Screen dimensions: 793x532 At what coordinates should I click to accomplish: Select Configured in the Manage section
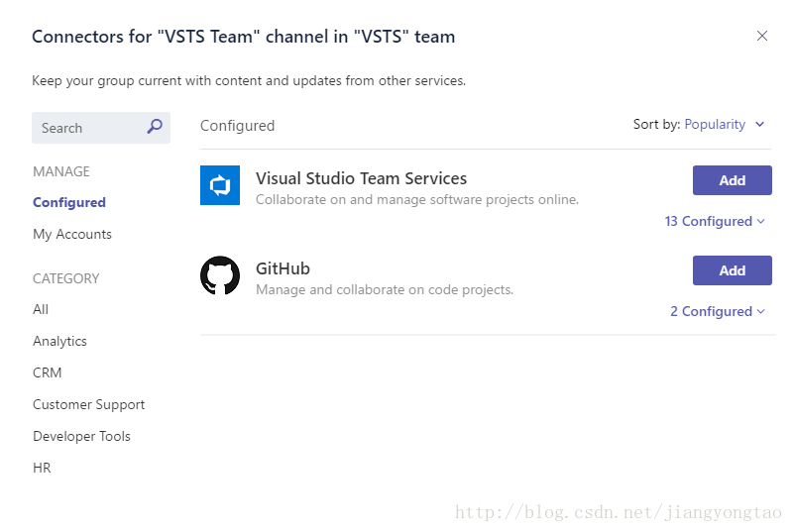[69, 202]
